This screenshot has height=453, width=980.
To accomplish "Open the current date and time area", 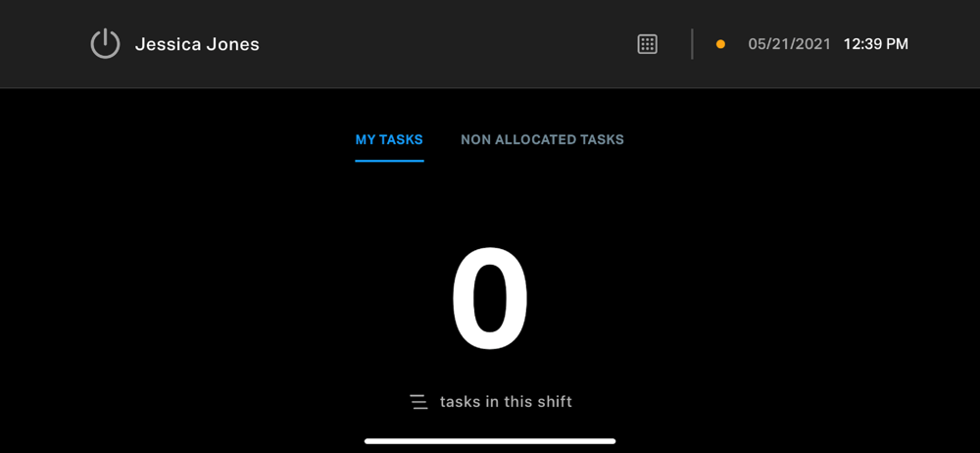I will (x=828, y=44).
